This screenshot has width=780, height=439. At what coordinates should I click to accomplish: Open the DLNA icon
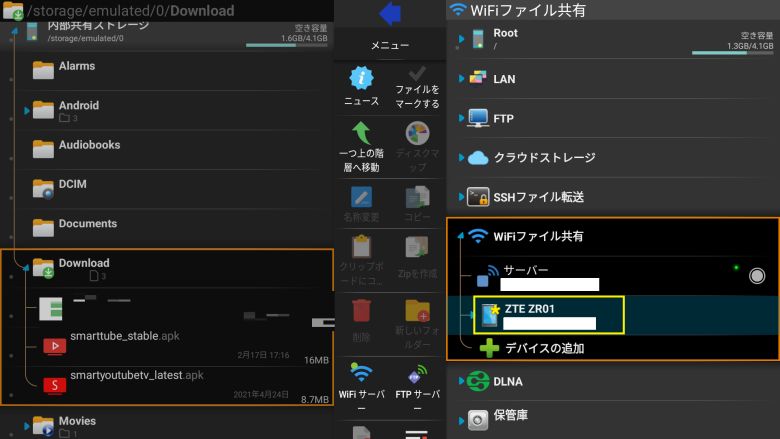(478, 381)
